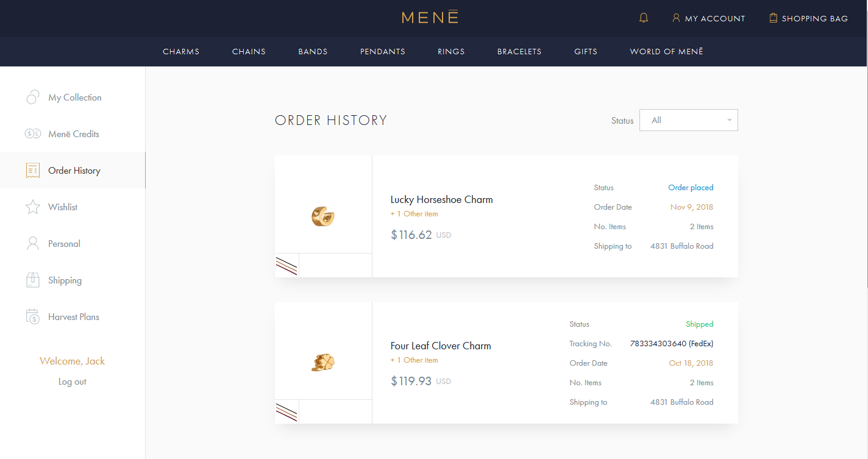Click the Shipping box icon
Image resolution: width=868 pixels, height=459 pixels.
(33, 280)
